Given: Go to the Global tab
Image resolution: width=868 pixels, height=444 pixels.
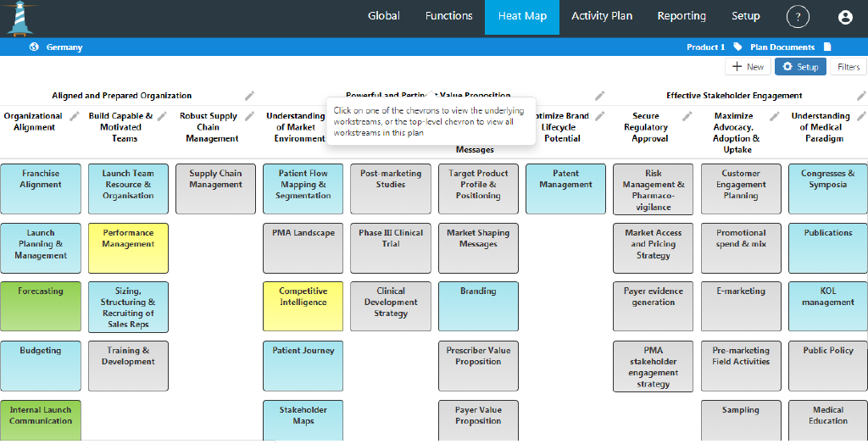Looking at the screenshot, I should [x=384, y=16].
